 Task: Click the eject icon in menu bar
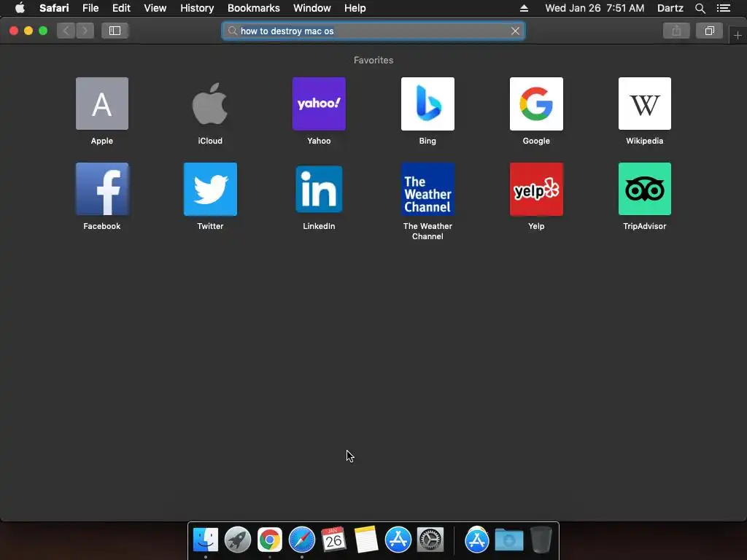(524, 8)
